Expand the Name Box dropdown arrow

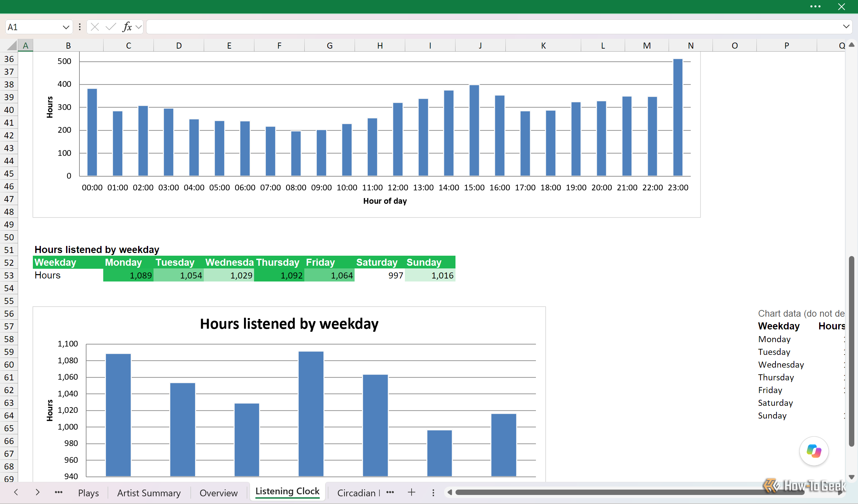(x=66, y=27)
